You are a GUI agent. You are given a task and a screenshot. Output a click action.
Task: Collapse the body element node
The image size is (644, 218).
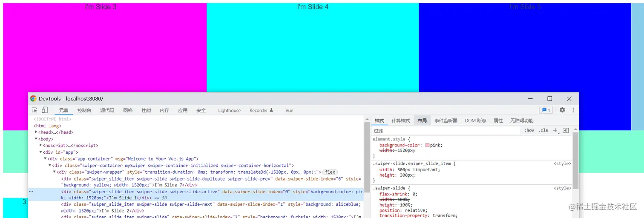(x=36, y=139)
